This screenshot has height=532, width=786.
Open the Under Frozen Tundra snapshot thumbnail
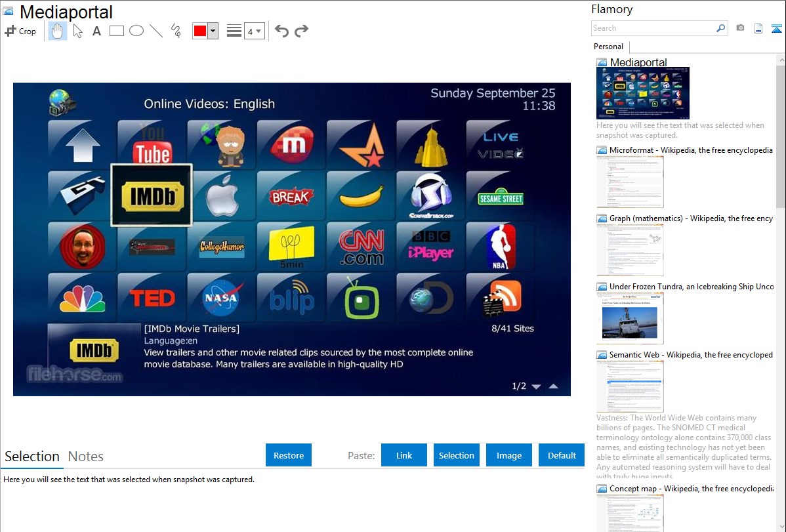pos(630,318)
